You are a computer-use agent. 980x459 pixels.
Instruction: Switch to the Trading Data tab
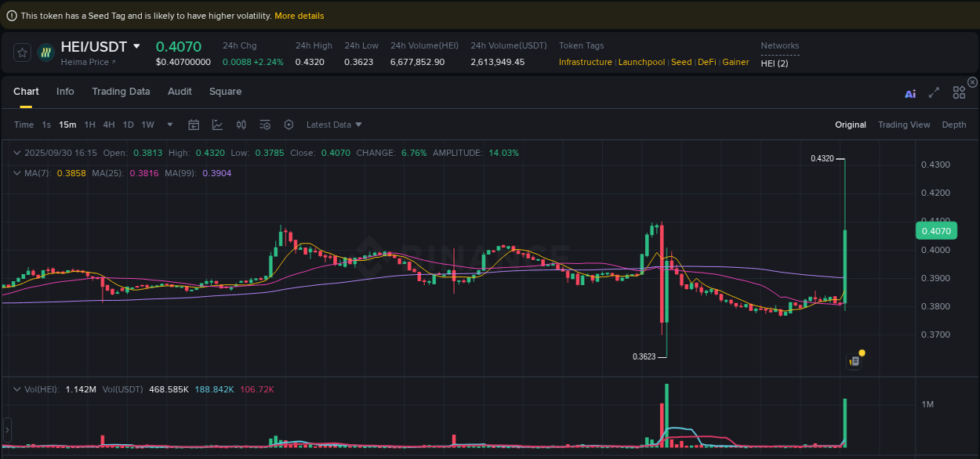[121, 92]
